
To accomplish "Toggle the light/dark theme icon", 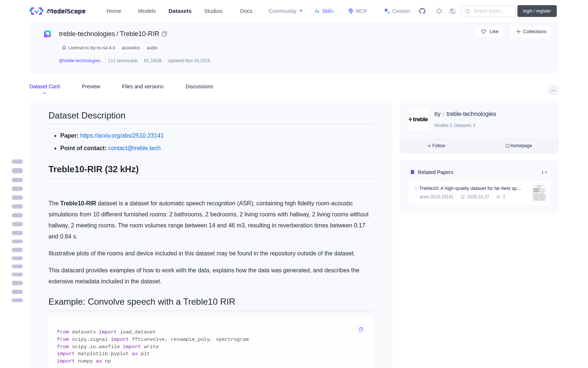I will pyautogui.click(x=439, y=11).
